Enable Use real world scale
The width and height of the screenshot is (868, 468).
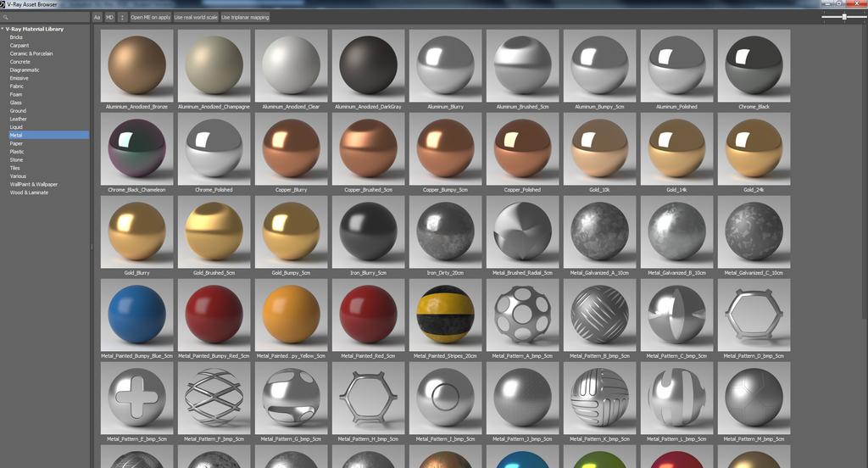(196, 17)
